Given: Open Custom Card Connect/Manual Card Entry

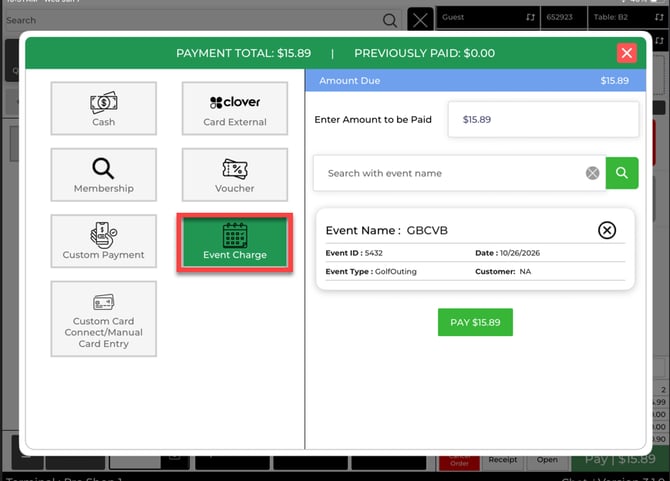Looking at the screenshot, I should coord(104,318).
